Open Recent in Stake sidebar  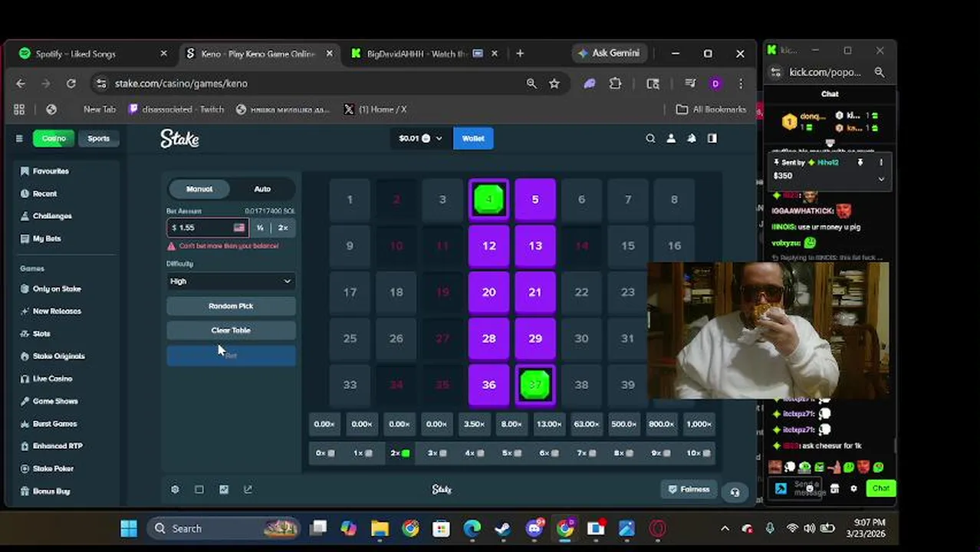pyautogui.click(x=44, y=194)
